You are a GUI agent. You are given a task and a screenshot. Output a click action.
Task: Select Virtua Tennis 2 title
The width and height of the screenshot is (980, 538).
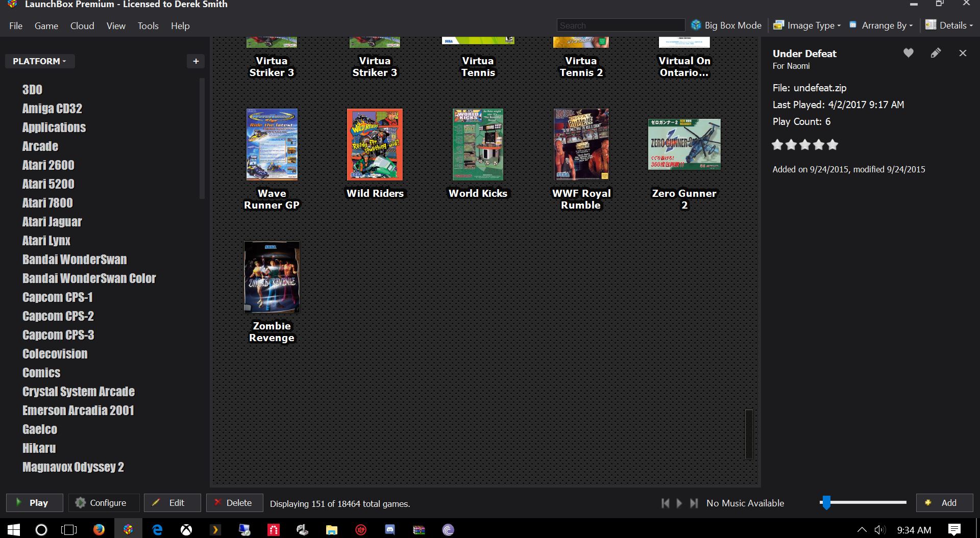coord(581,67)
